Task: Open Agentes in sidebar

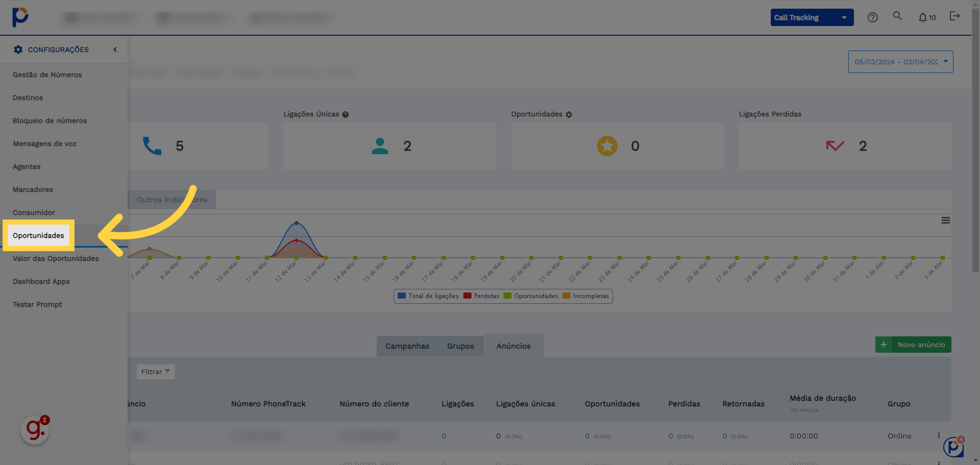Action: click(27, 166)
